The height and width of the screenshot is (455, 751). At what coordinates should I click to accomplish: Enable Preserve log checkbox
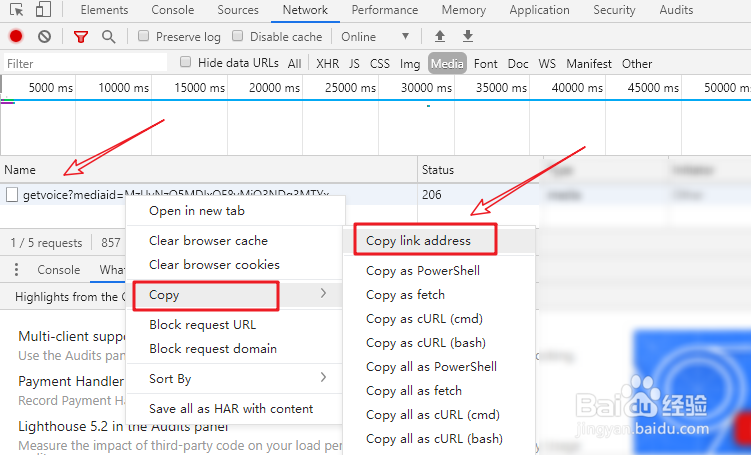143,36
